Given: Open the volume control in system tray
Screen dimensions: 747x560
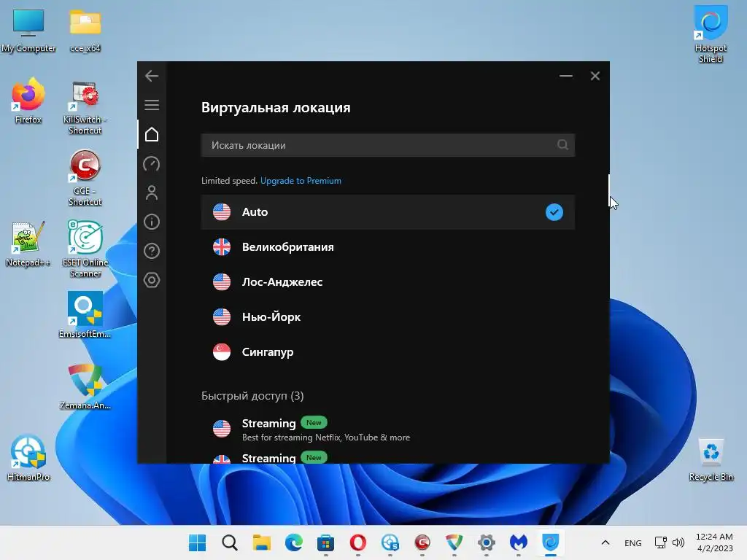Looking at the screenshot, I should pyautogui.click(x=678, y=542).
